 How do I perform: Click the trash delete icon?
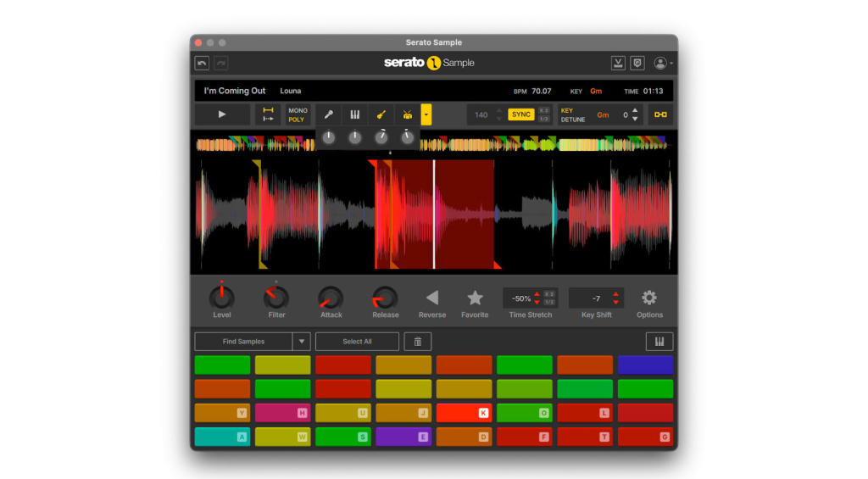click(x=418, y=342)
